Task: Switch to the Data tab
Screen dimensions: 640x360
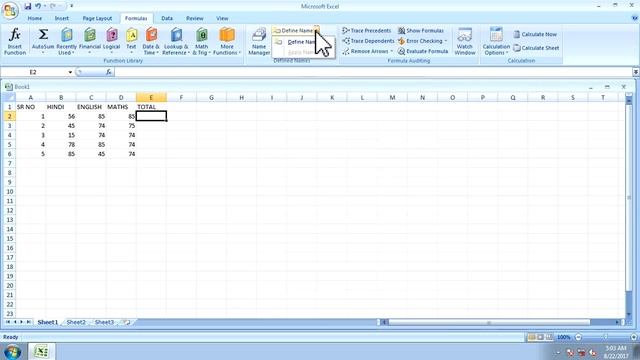Action: (x=167, y=18)
